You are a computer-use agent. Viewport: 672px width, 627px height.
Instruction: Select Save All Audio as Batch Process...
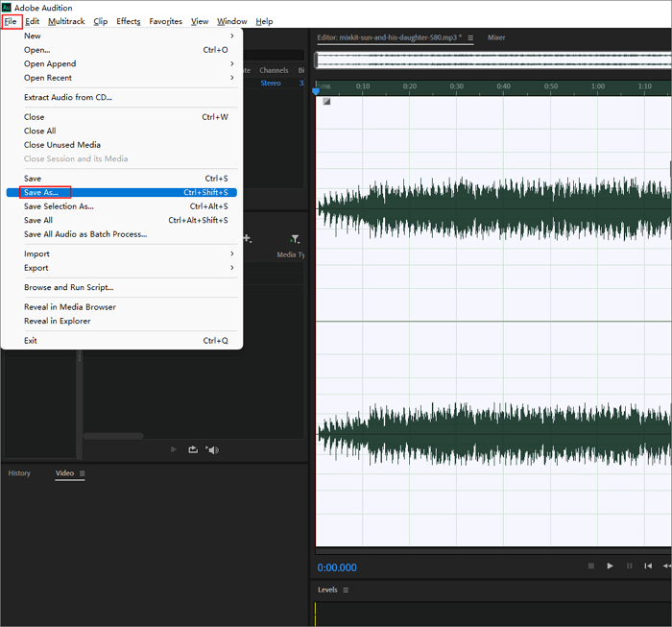point(122,234)
